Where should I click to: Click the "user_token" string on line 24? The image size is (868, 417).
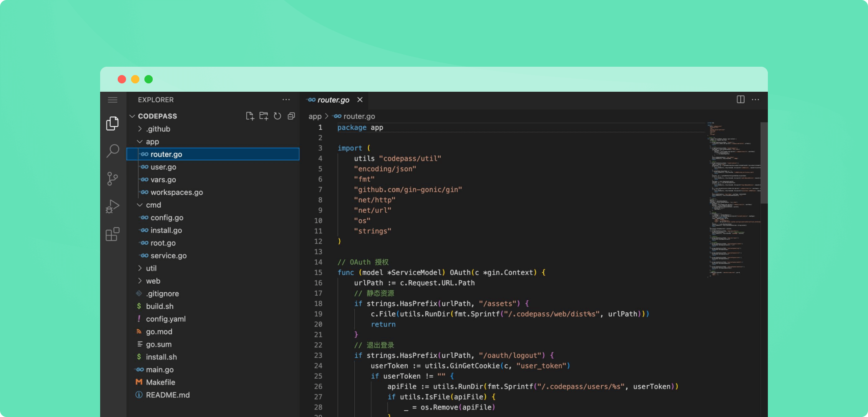point(541,366)
